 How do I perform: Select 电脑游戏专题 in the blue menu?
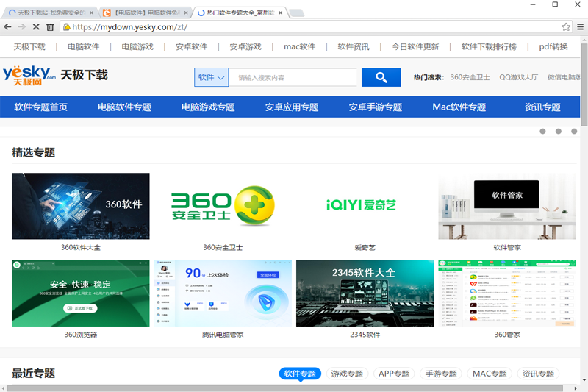[x=208, y=107]
